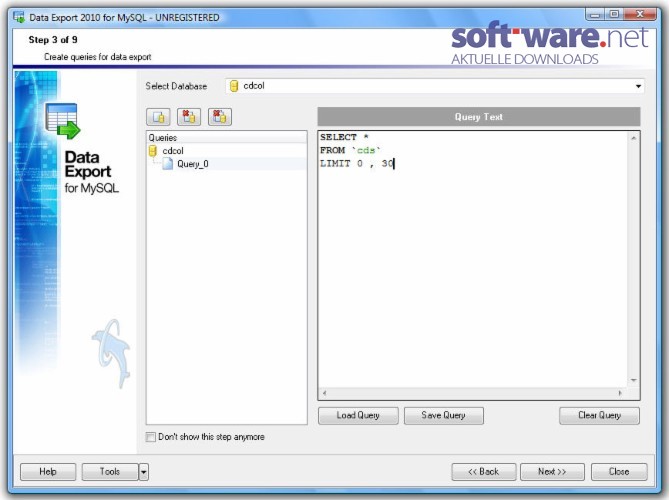This screenshot has width=669, height=500.
Task: Click the "FROM `cds`" line in query
Action: (350, 151)
